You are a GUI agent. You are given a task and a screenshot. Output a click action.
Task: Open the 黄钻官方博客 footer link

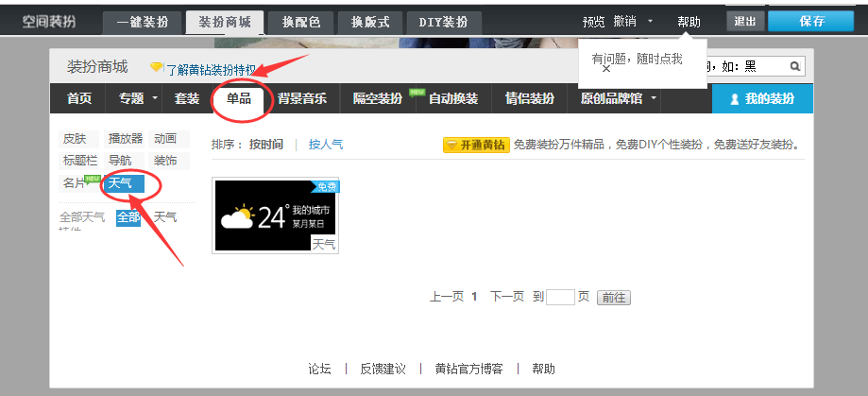468,369
